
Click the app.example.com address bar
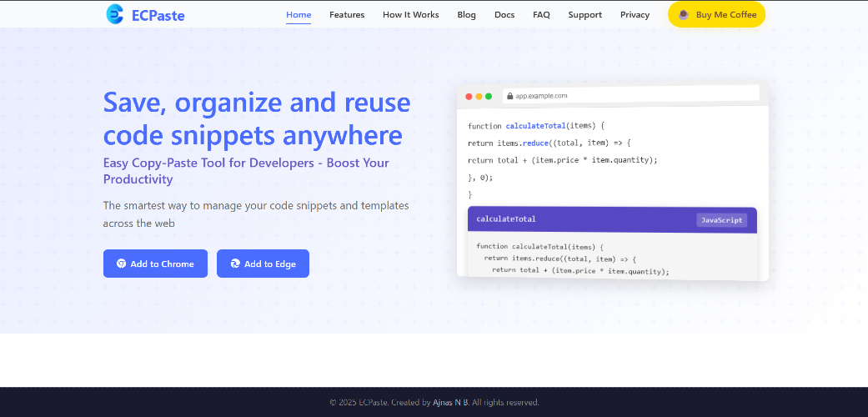tap(631, 96)
